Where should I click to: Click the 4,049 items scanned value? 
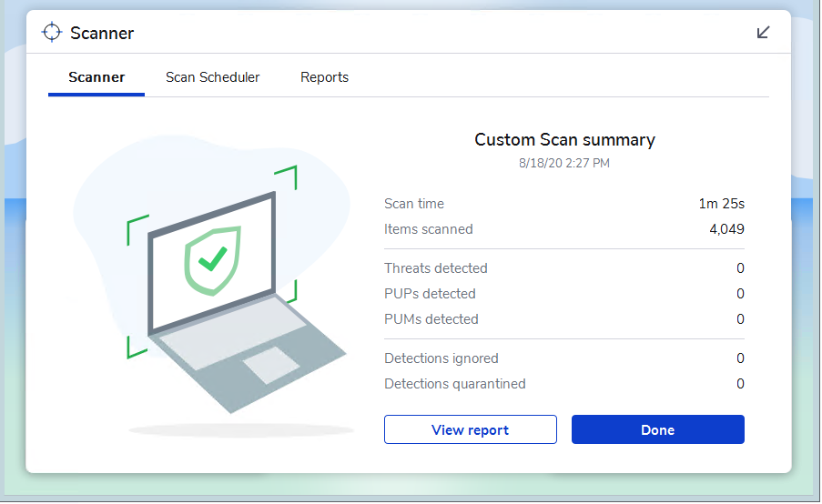coord(726,229)
